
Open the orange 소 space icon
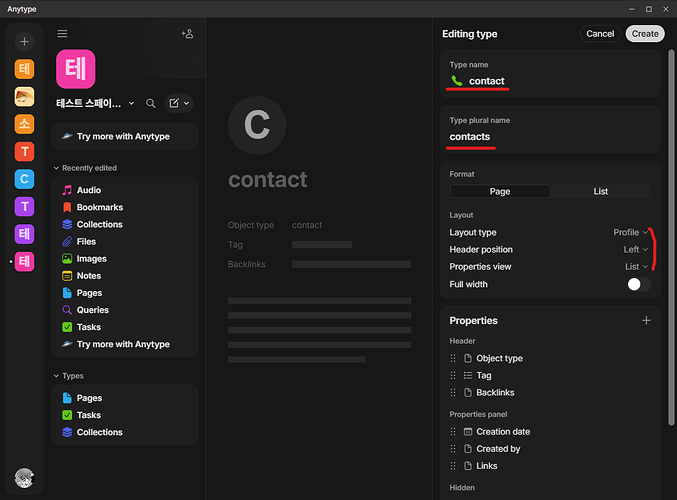(24, 124)
